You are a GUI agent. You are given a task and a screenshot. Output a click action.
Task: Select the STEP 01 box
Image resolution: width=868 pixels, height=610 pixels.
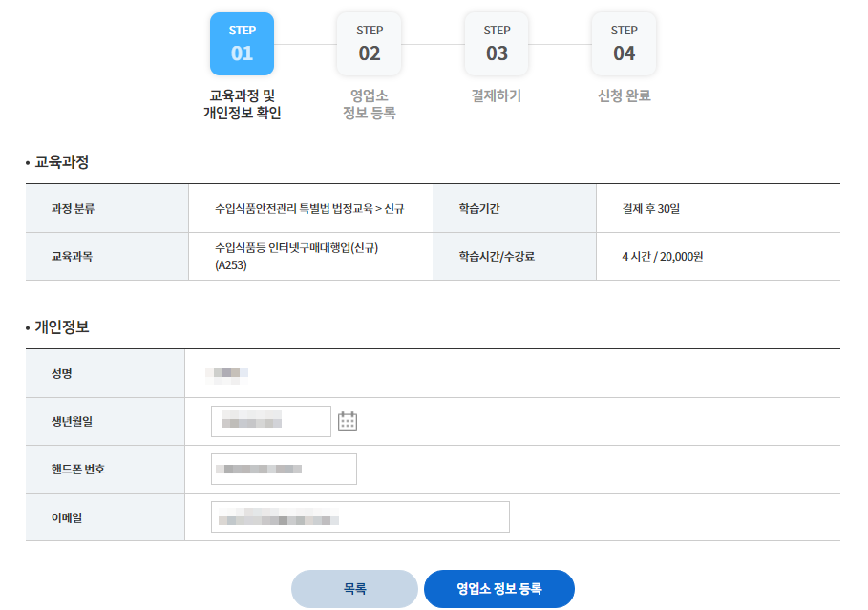pos(242,44)
